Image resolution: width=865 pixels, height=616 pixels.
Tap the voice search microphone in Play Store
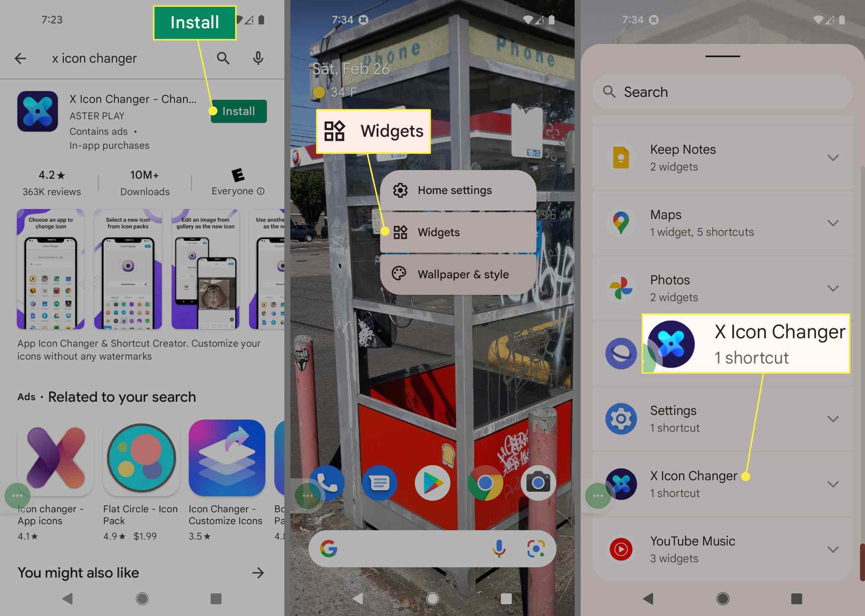pyautogui.click(x=258, y=58)
